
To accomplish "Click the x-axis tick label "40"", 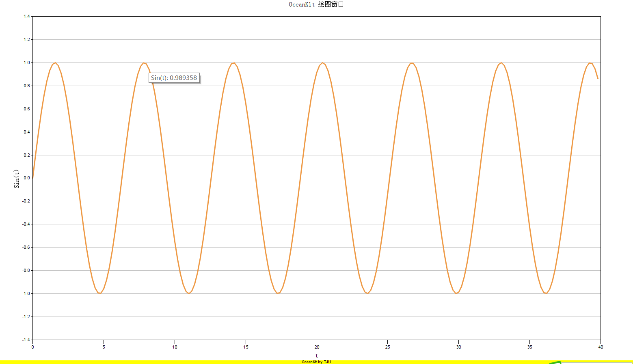I will coord(601,347).
